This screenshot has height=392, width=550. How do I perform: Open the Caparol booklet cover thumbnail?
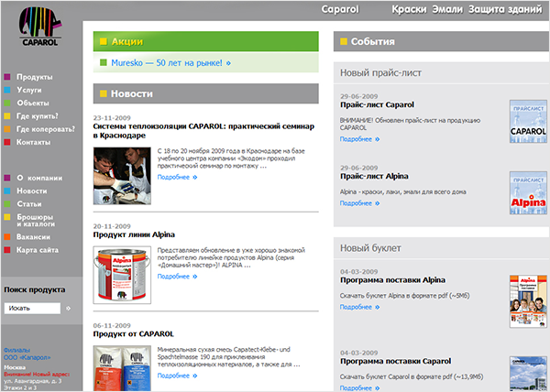(x=528, y=374)
